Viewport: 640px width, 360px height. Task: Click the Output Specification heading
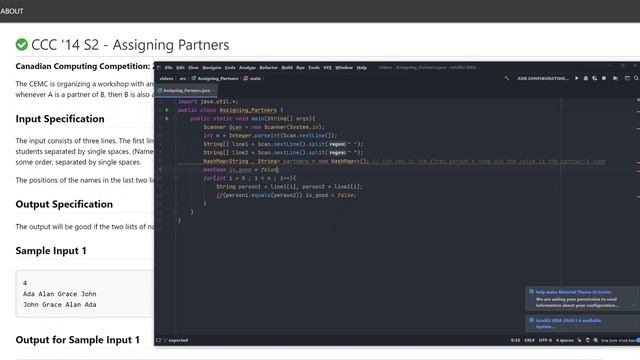[64, 204]
